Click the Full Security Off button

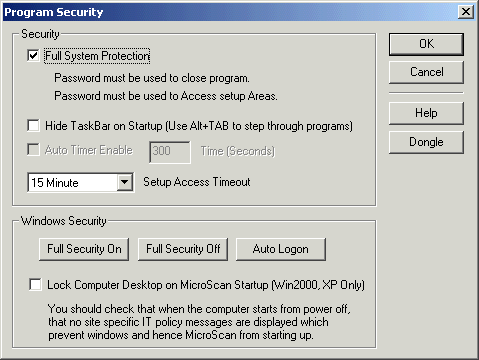183,249
